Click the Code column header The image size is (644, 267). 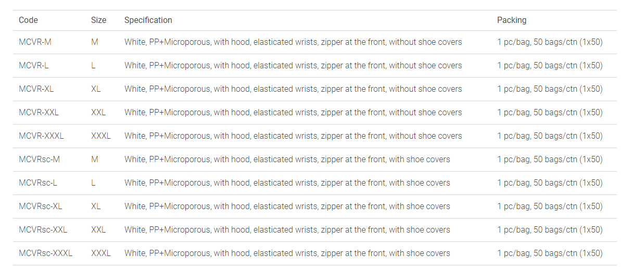[x=28, y=20]
